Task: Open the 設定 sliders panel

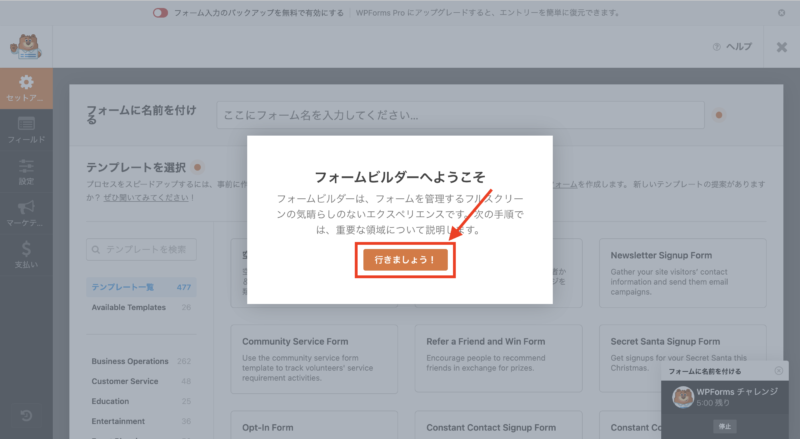Action: [26, 172]
